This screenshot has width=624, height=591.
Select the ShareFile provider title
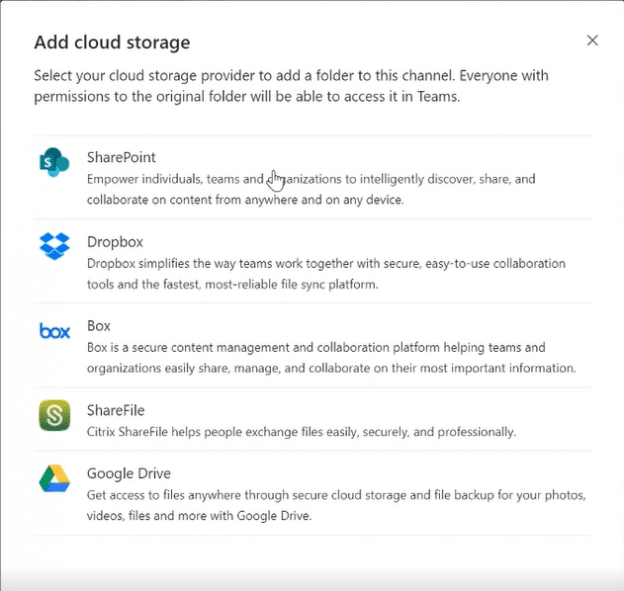click(x=116, y=410)
